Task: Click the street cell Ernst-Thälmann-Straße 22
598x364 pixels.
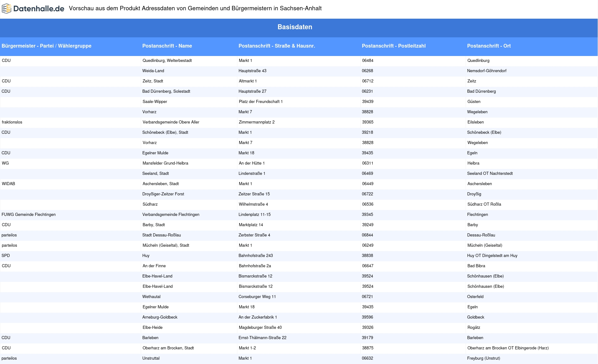Action: click(262, 338)
